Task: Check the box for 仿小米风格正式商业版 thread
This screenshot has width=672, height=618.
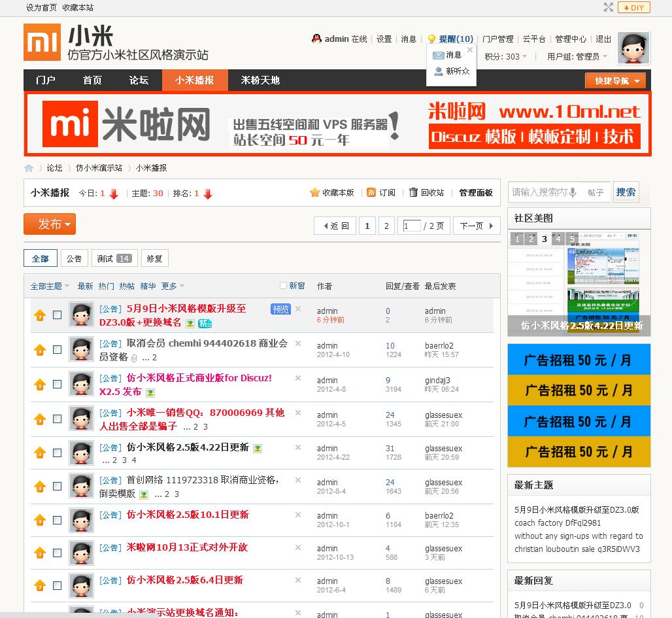Action: point(57,385)
